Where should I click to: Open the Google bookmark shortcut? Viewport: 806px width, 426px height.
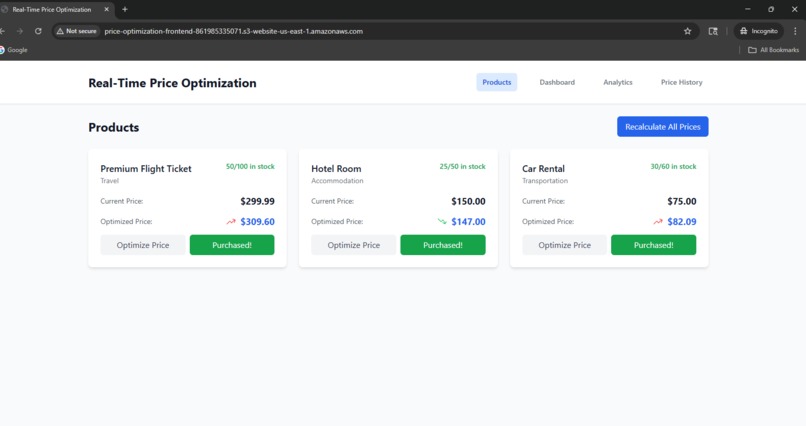click(14, 50)
